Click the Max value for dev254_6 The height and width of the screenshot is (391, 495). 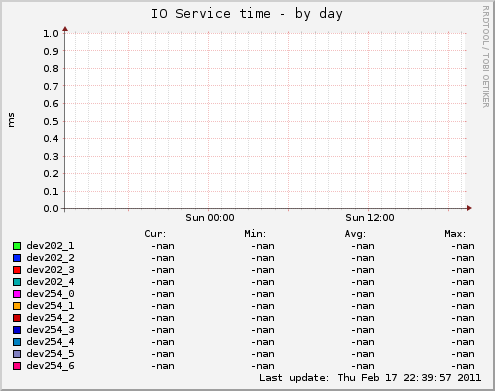pos(463,366)
